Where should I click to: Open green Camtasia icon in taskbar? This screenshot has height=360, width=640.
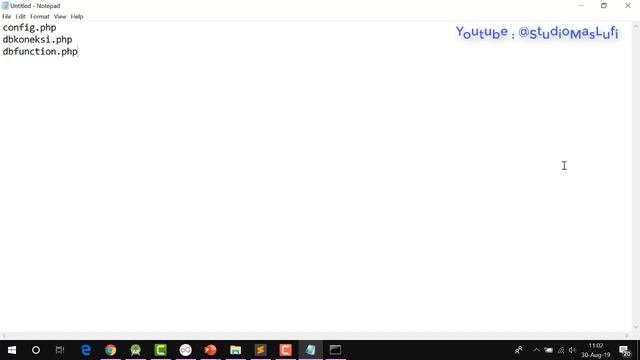point(160,350)
